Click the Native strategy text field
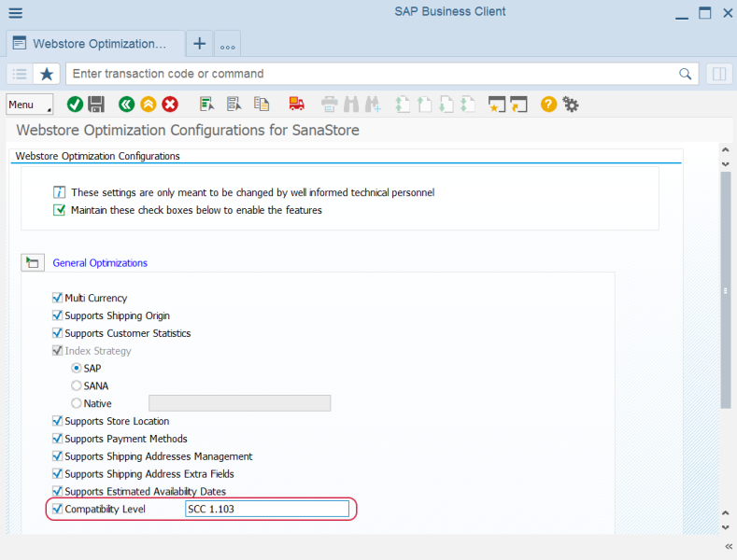Screen dimensions: 737x560 click(x=240, y=403)
